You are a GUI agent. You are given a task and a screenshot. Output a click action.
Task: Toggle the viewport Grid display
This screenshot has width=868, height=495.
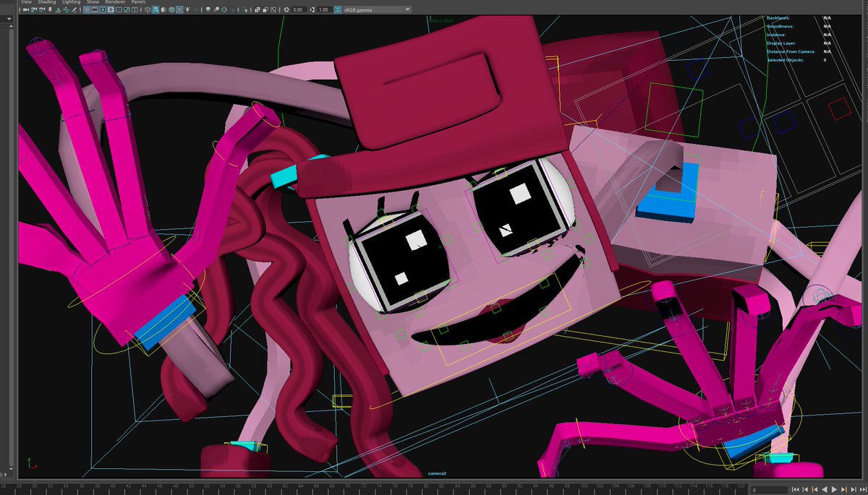(87, 10)
